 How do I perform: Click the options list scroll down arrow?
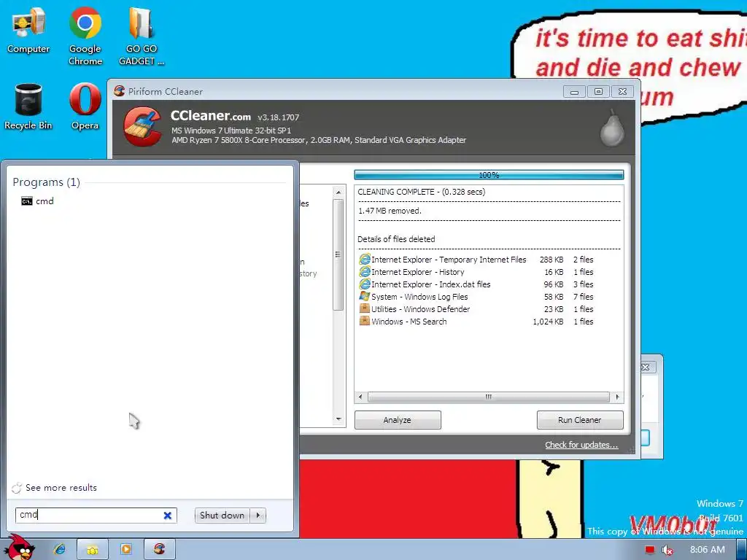(x=338, y=419)
